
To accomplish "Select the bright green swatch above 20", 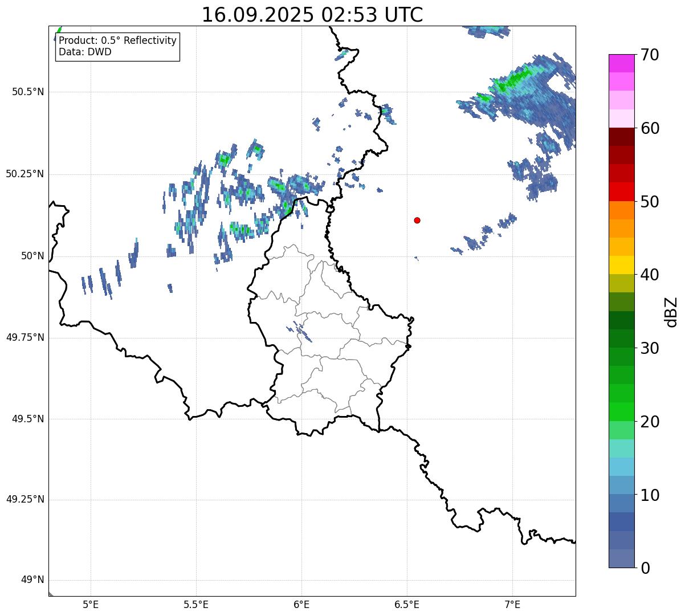I will [x=621, y=412].
